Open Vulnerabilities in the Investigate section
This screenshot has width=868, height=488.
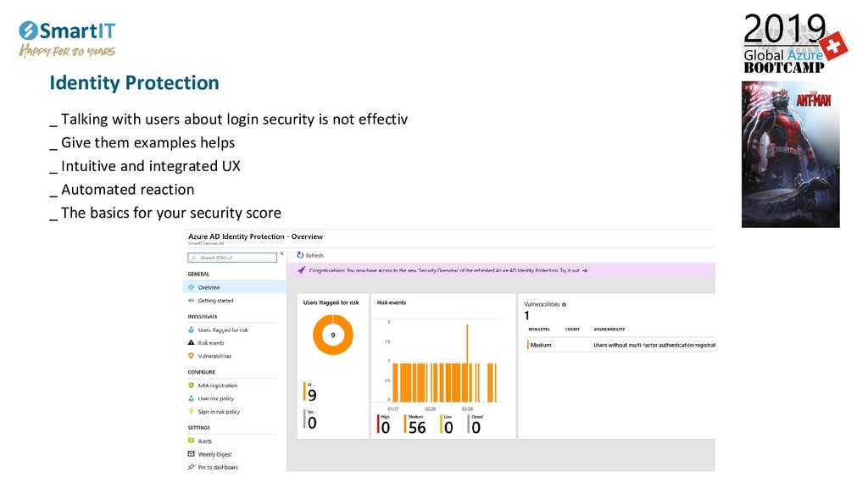(214, 356)
